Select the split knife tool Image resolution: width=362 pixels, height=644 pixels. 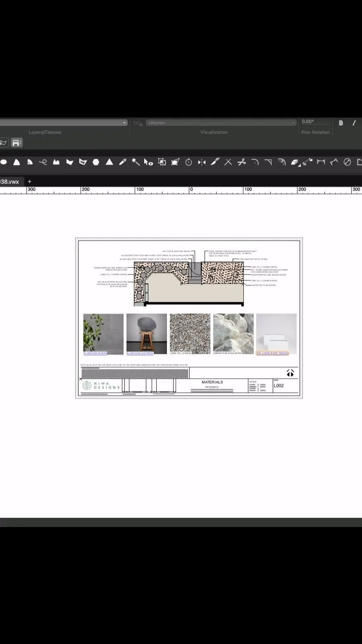point(215,162)
